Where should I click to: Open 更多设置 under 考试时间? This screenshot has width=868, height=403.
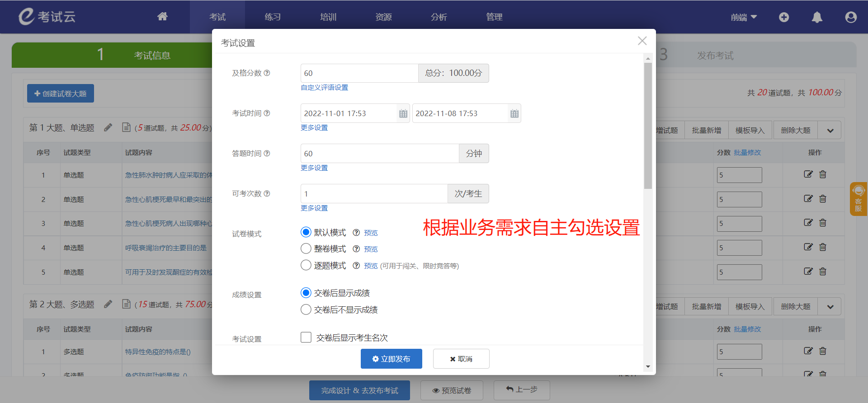point(314,128)
